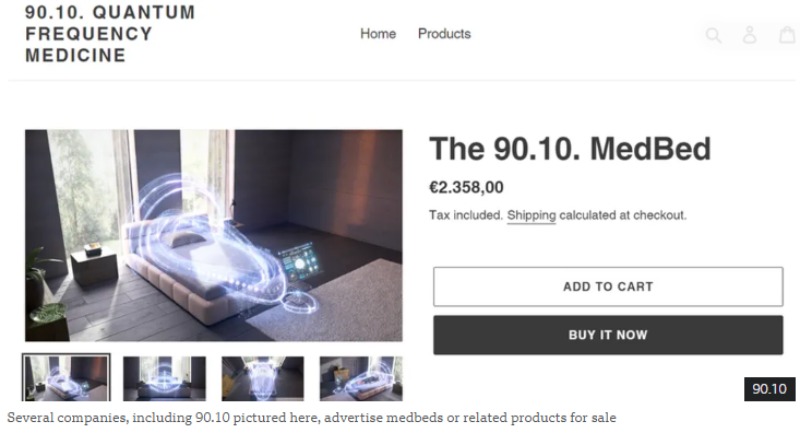
Task: Open the shopping cart bag icon
Action: click(788, 35)
